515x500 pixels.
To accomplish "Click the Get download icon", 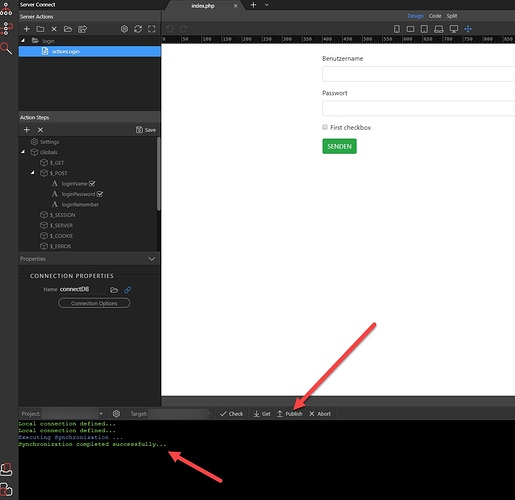I will (x=256, y=414).
